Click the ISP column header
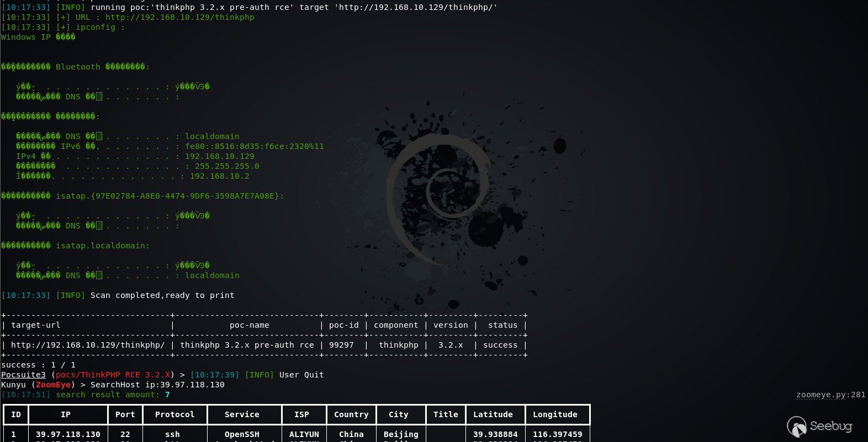The width and height of the screenshot is (868, 442). (301, 414)
